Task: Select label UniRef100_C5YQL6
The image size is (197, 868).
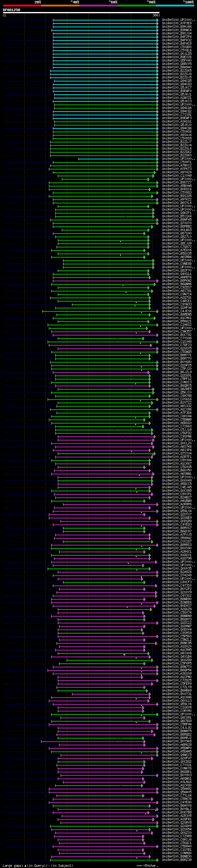Action: [176, 50]
